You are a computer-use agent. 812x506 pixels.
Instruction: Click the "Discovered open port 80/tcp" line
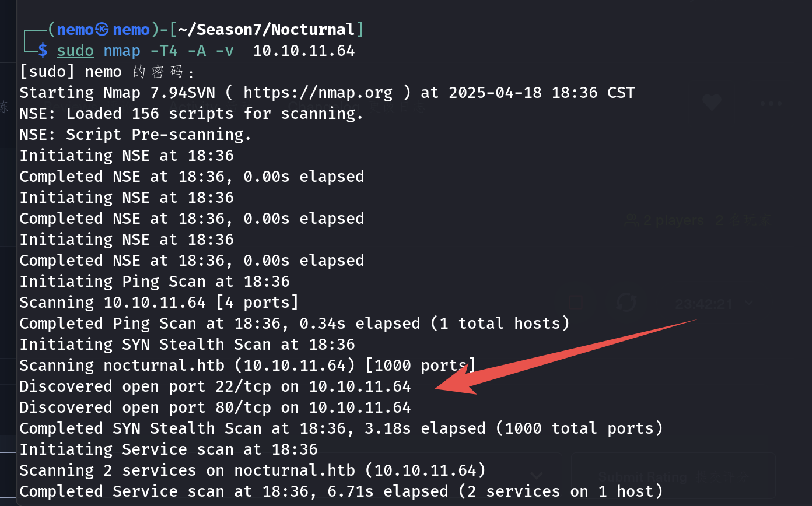[x=215, y=407]
